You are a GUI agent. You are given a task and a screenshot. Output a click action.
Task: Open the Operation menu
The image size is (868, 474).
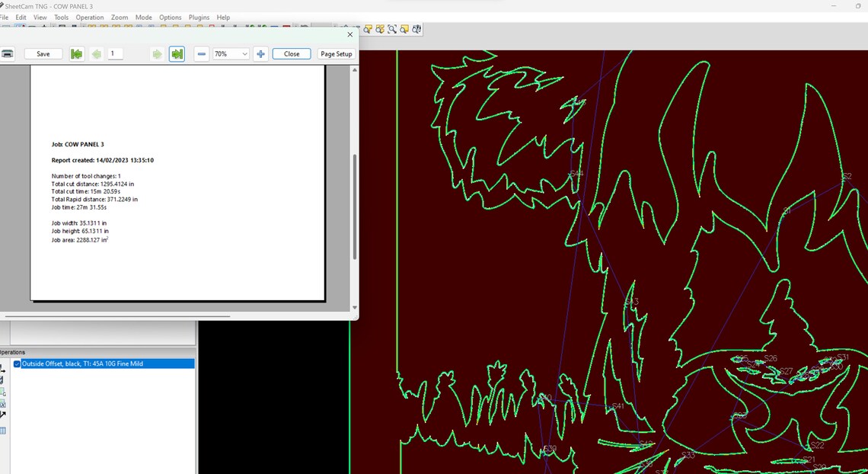tap(90, 17)
